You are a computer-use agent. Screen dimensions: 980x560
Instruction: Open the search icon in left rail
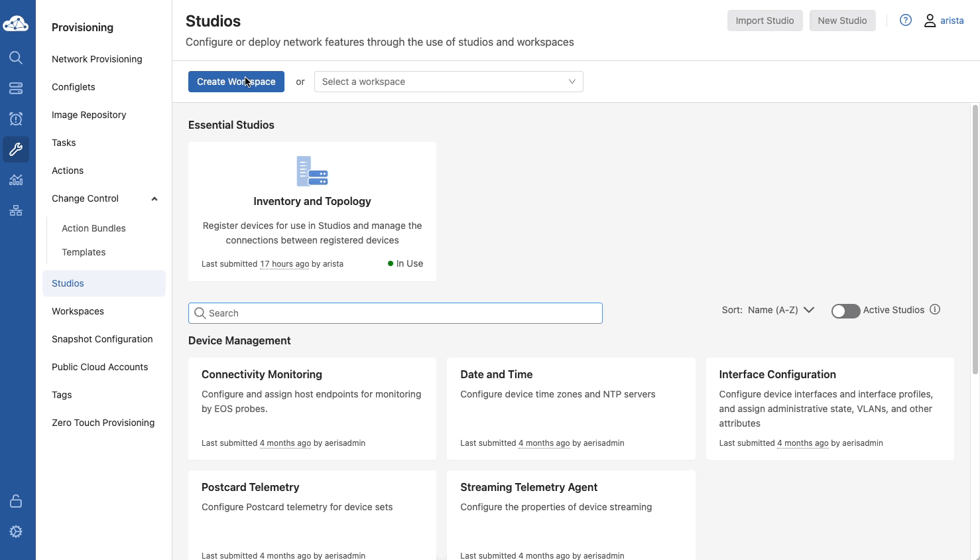point(16,58)
